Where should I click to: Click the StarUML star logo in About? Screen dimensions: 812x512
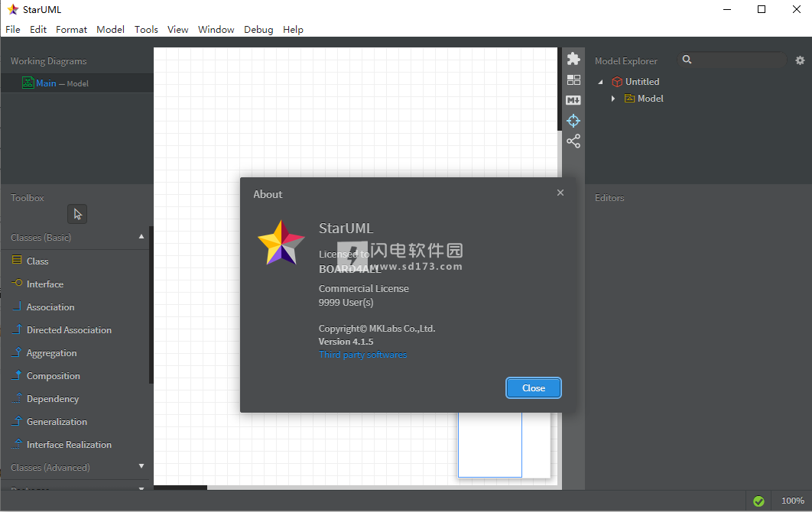pyautogui.click(x=281, y=242)
